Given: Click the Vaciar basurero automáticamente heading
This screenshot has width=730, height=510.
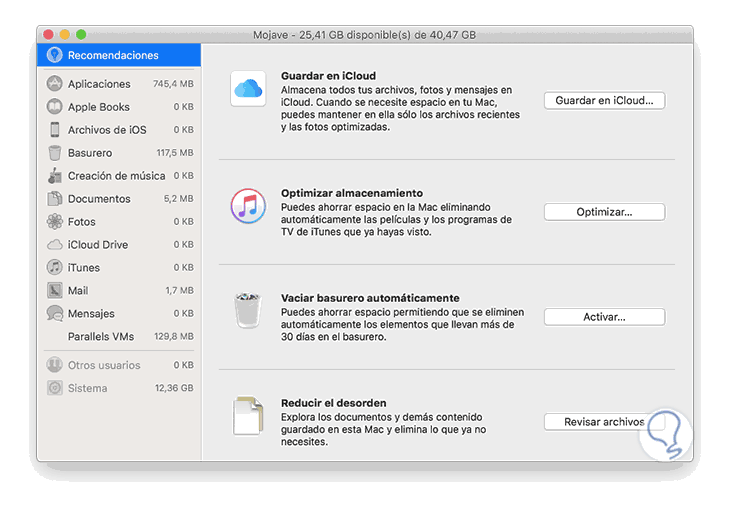Looking at the screenshot, I should pos(370,298).
